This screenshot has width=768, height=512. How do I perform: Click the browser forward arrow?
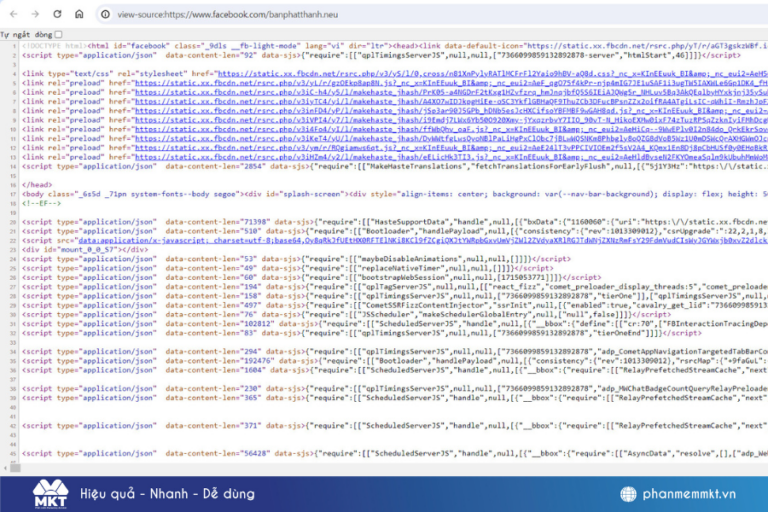point(35,15)
